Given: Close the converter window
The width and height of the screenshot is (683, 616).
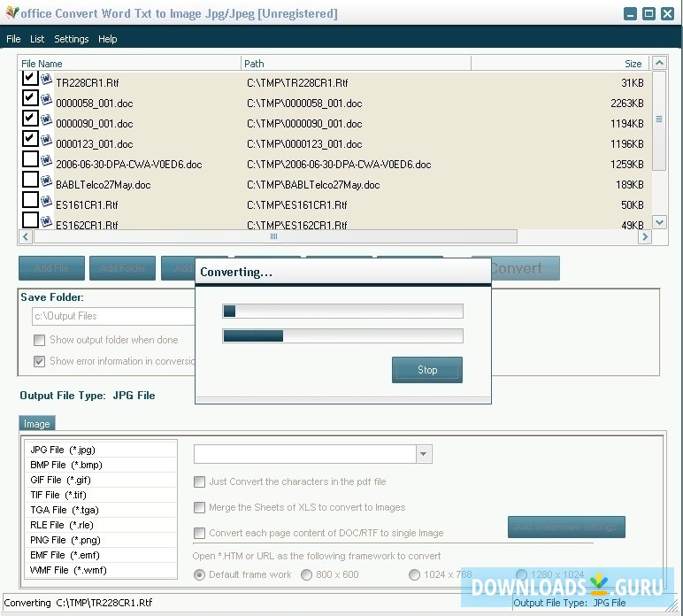Looking at the screenshot, I should pos(667,13).
